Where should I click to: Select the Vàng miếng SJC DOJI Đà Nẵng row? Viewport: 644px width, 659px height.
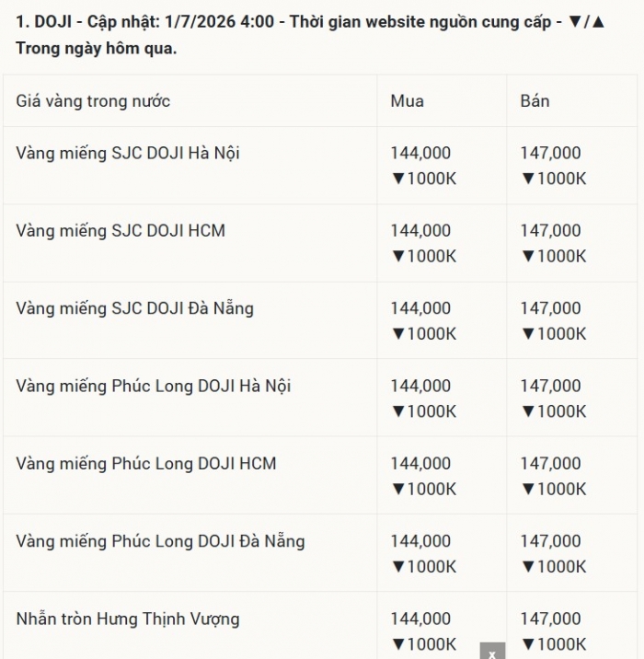pyautogui.click(x=320, y=320)
